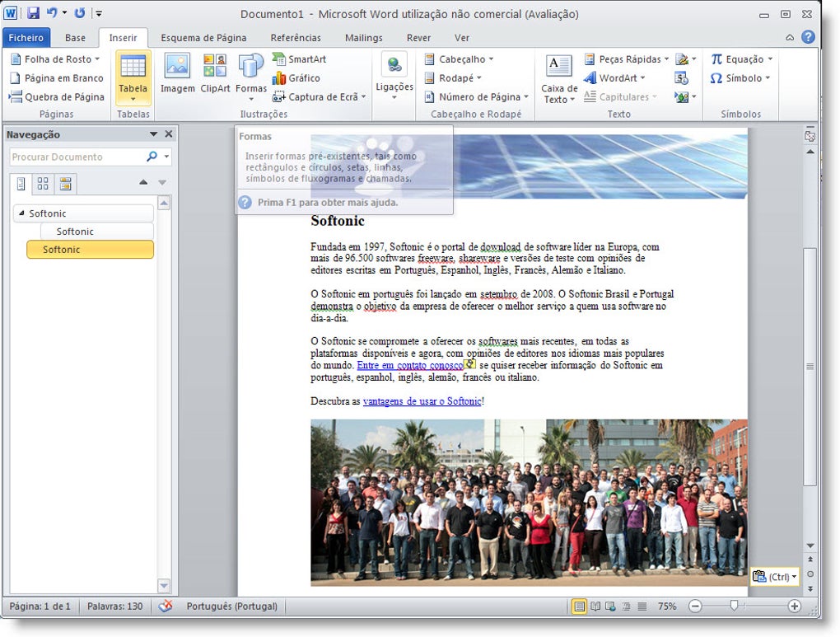Show headings browse view in Navegação pane
Screen dimensions: 840x637
21,183
